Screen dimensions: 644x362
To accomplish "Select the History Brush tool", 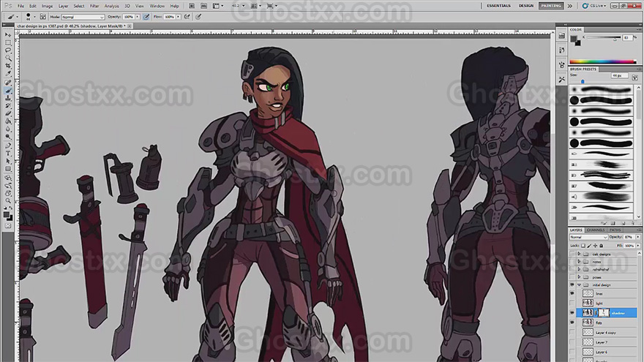I will point(8,106).
